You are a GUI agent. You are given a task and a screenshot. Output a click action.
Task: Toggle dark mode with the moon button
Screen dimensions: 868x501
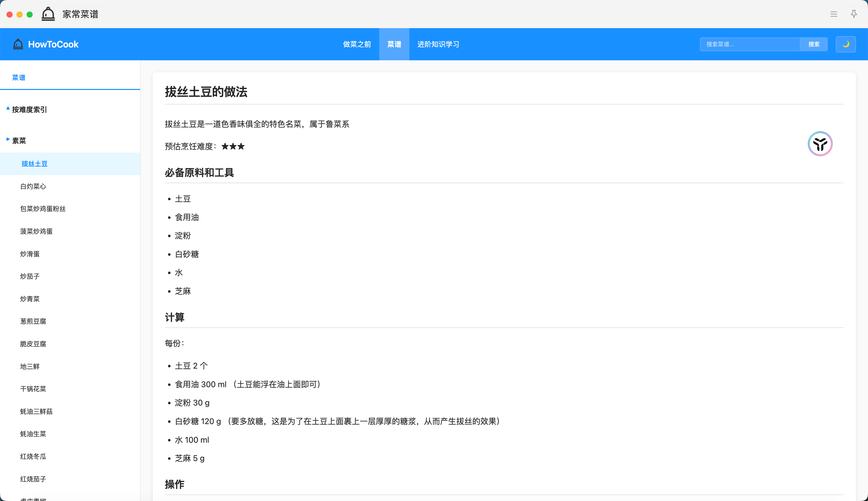pos(846,44)
